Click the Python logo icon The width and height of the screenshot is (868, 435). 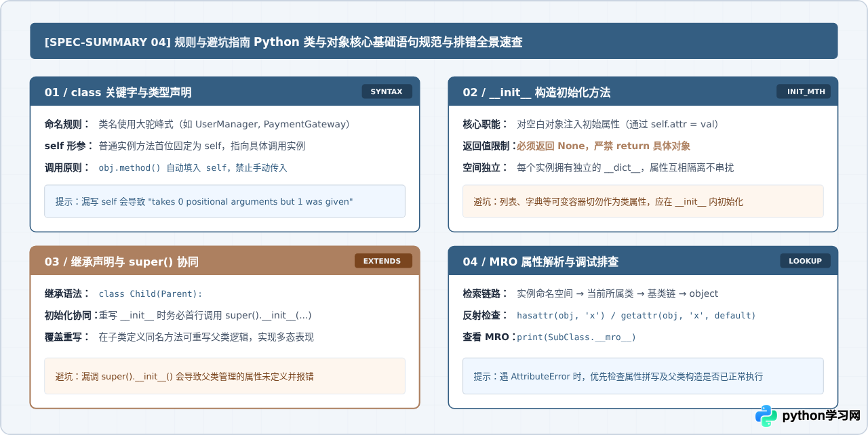point(767,416)
